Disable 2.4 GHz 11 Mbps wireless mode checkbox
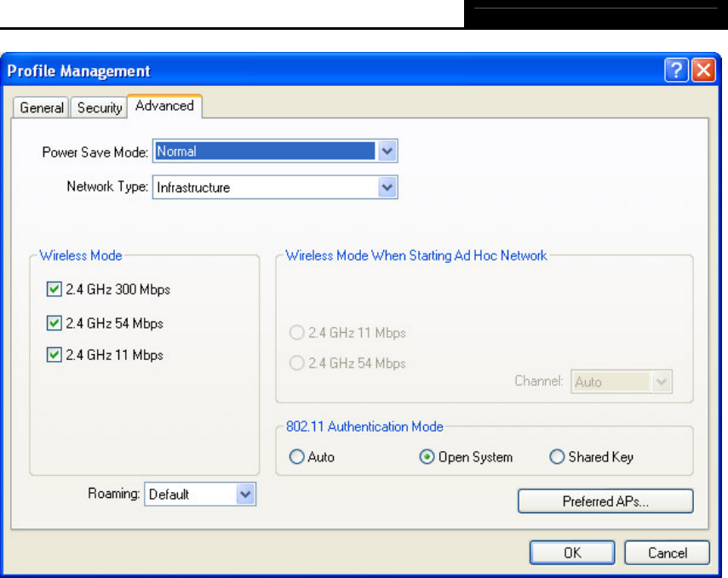 (x=54, y=355)
